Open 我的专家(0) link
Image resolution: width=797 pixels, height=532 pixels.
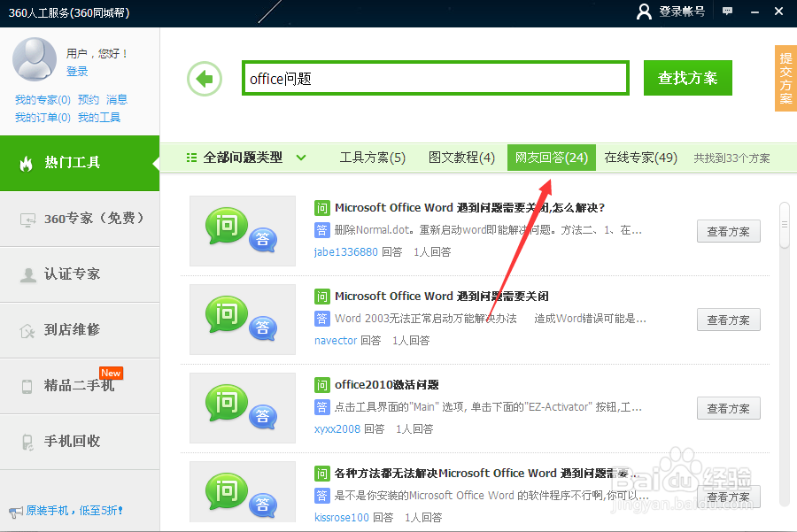43,100
